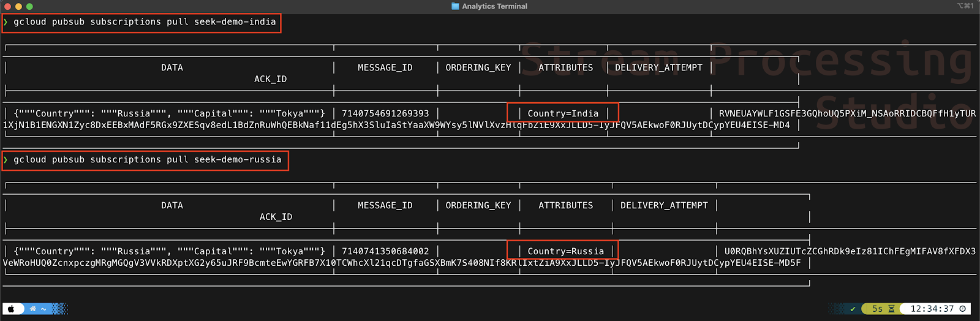The image size is (980, 321).
Task: Click message ID 7140754691269393
Action: [385, 113]
